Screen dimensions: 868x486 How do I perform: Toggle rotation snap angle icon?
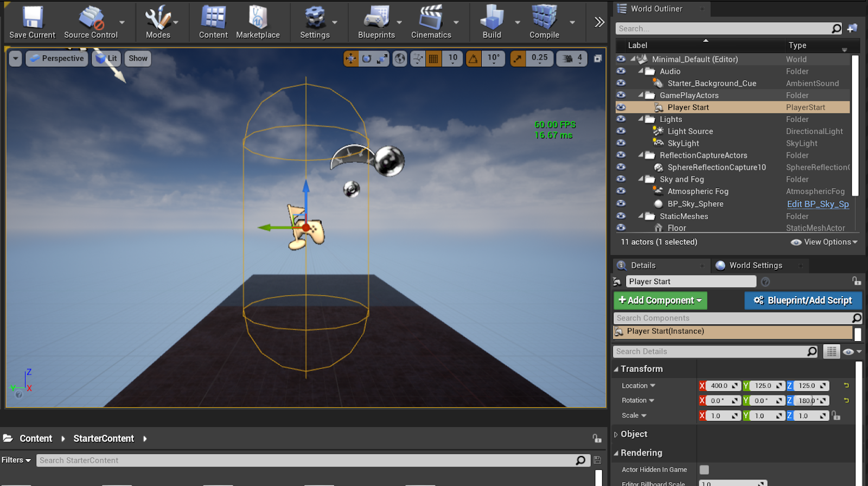coord(474,59)
